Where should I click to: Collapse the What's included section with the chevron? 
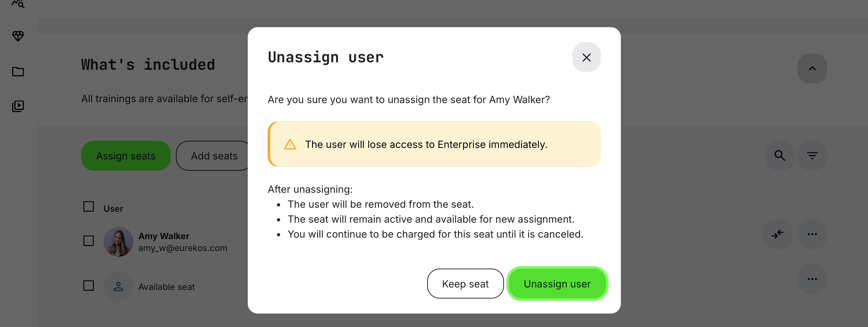812,68
